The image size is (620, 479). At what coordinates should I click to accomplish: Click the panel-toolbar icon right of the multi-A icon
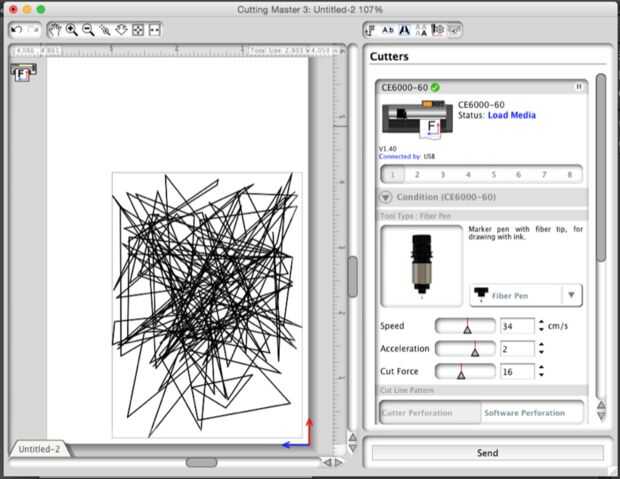point(438,30)
